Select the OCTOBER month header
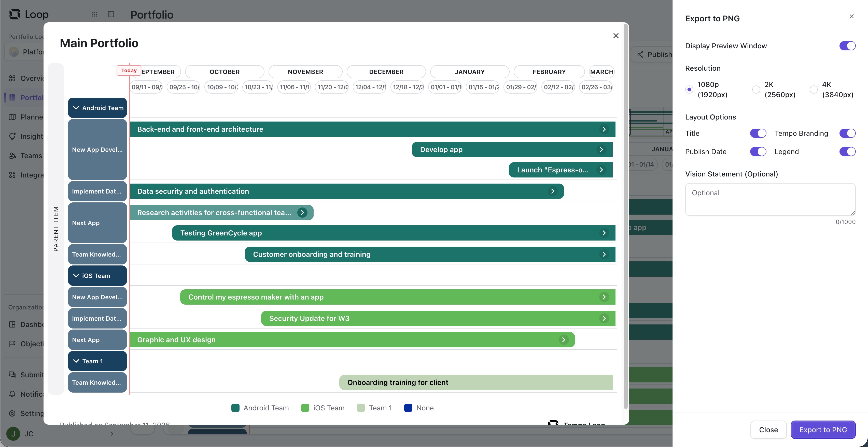868x447 pixels. 225,72
